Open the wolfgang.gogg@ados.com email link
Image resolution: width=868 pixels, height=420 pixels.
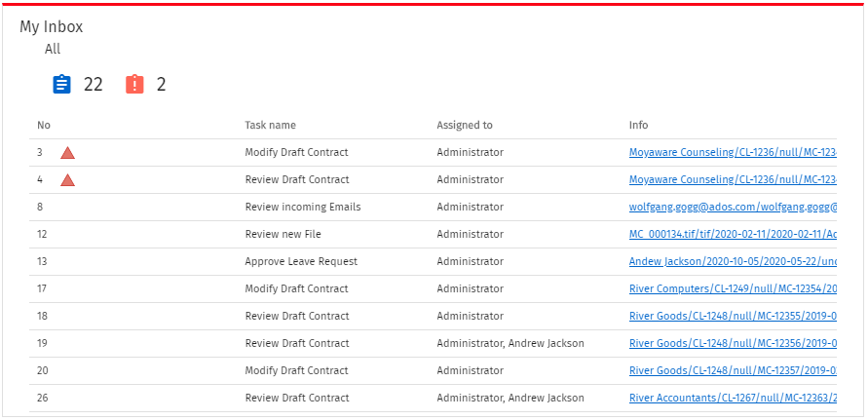pyautogui.click(x=732, y=207)
